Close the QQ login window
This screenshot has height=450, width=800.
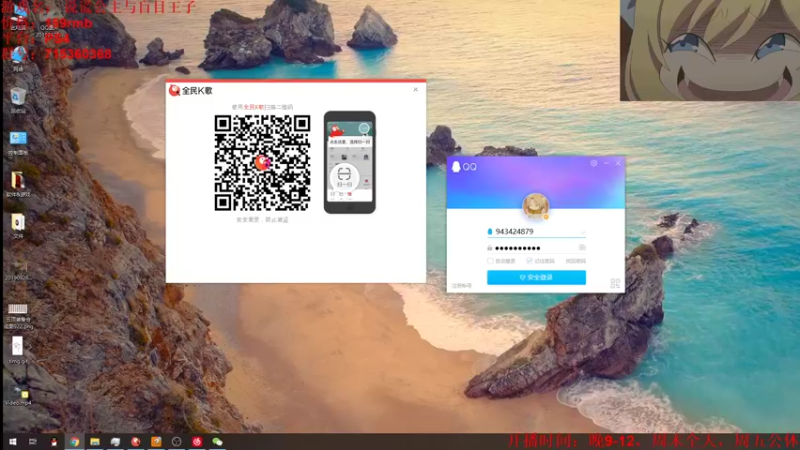pyautogui.click(x=618, y=163)
